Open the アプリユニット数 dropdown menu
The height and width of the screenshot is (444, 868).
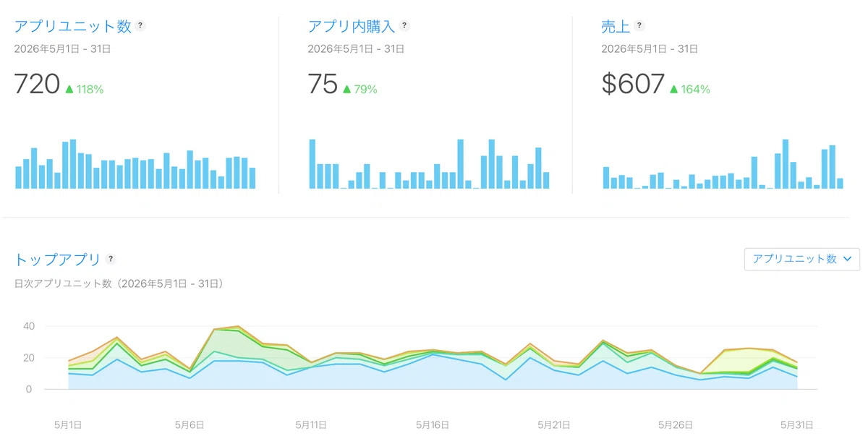[x=802, y=259]
